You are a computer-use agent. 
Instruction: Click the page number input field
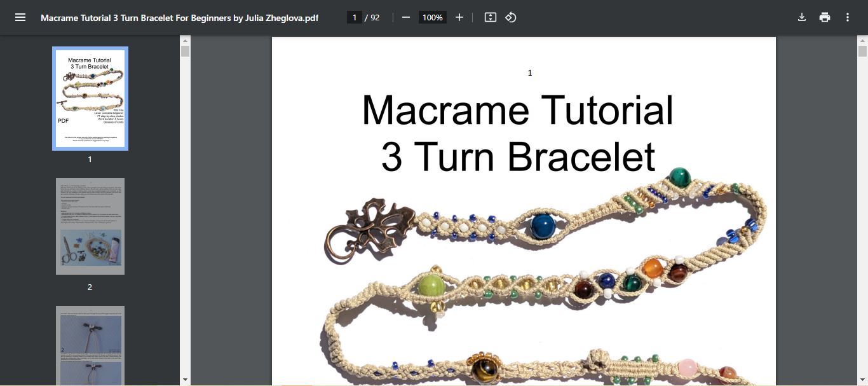pos(355,17)
